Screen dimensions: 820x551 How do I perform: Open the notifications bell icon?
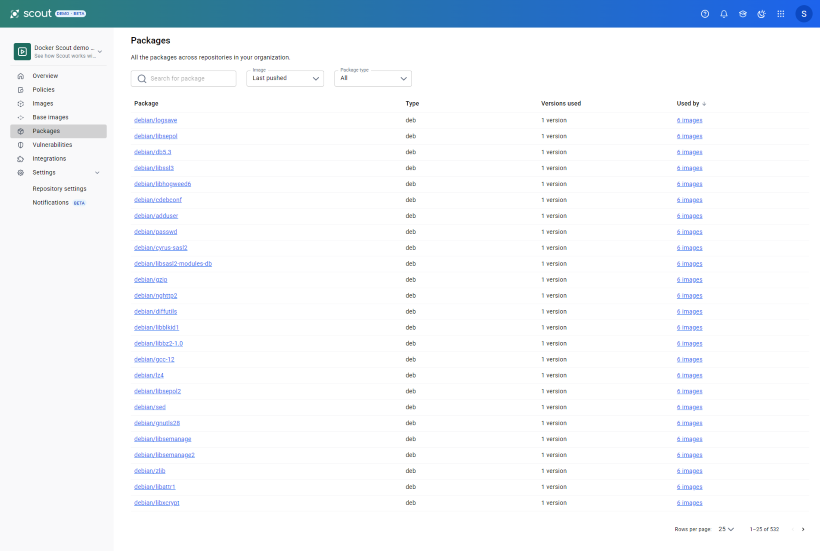click(724, 14)
